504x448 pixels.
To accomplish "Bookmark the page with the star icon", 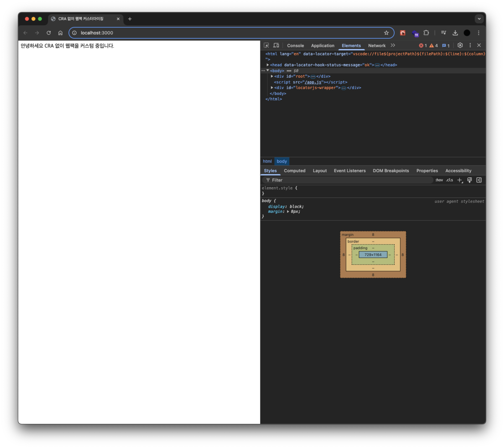I will 386,33.
